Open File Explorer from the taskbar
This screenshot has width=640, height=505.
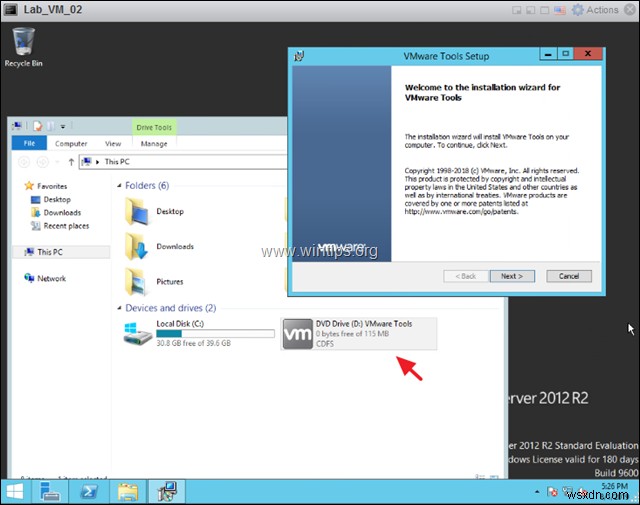[x=128, y=491]
